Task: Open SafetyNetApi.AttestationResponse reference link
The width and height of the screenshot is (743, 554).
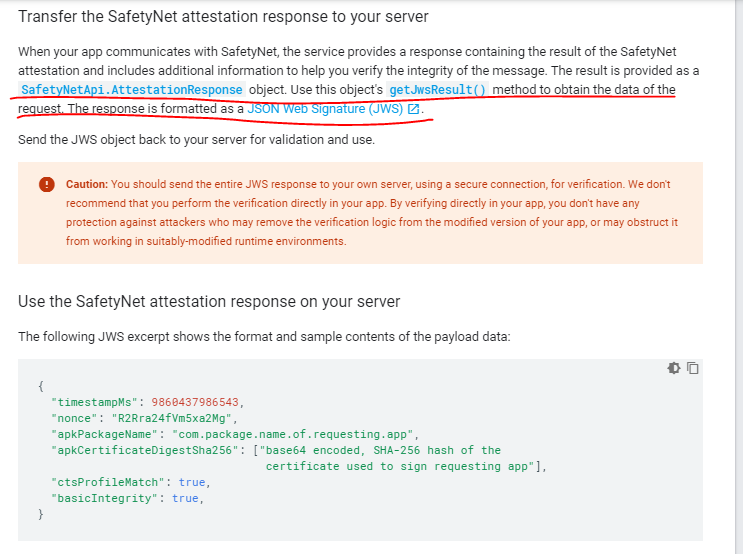Action: [x=132, y=90]
